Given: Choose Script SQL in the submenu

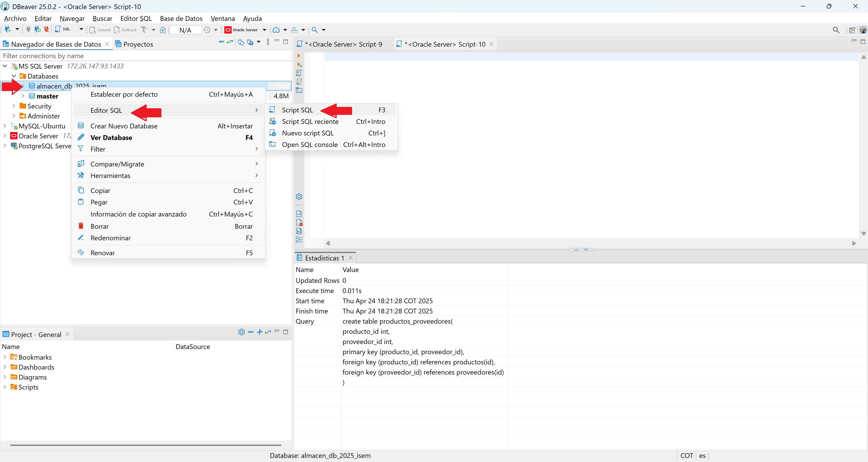Looking at the screenshot, I should coord(332,110).
